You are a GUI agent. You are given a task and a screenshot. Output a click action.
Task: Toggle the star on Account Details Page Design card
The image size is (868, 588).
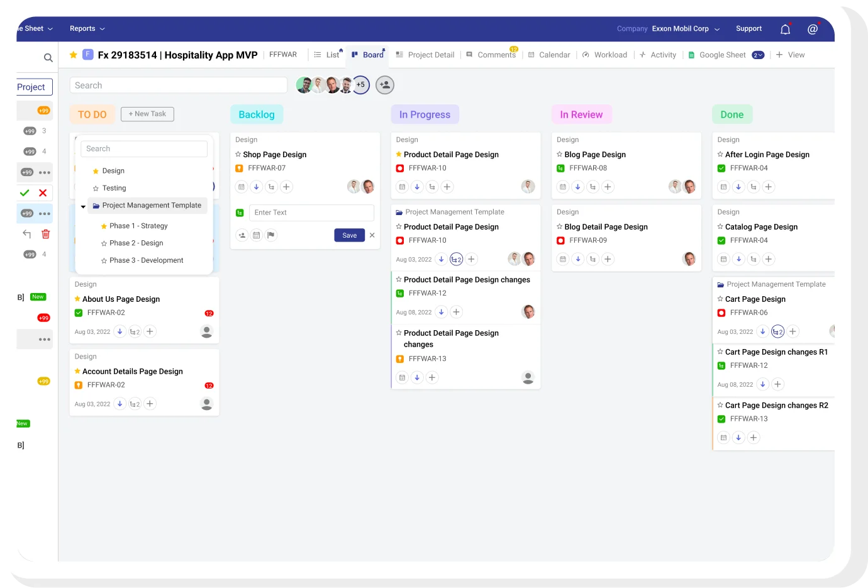[77, 371]
